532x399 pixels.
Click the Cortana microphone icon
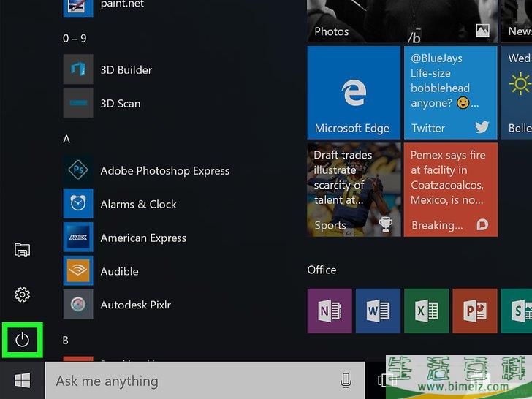[346, 380]
